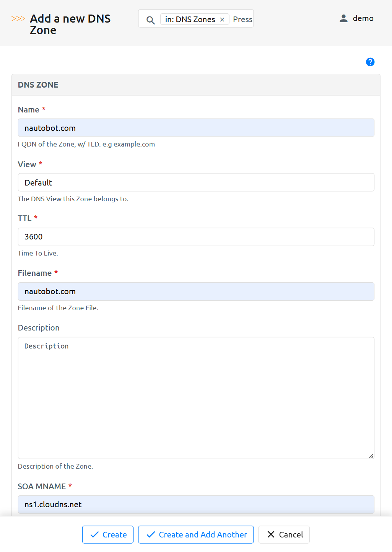
Task: Click Create to save the DNS zone
Action: point(107,534)
